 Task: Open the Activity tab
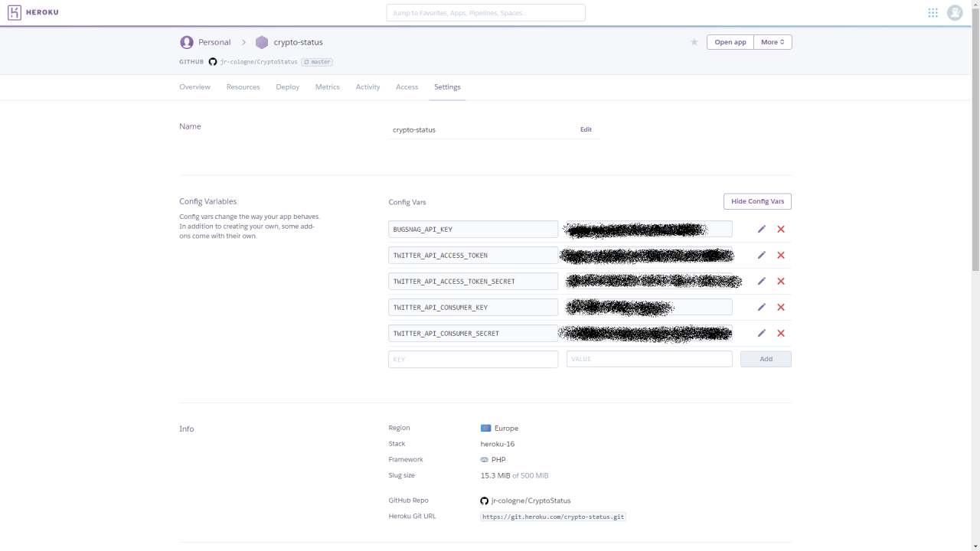point(367,87)
